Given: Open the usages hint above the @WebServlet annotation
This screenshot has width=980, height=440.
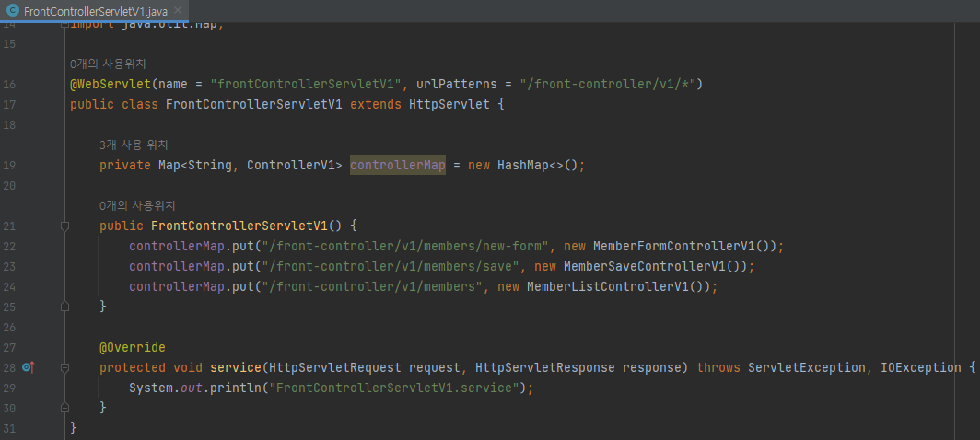Looking at the screenshot, I should point(108,64).
